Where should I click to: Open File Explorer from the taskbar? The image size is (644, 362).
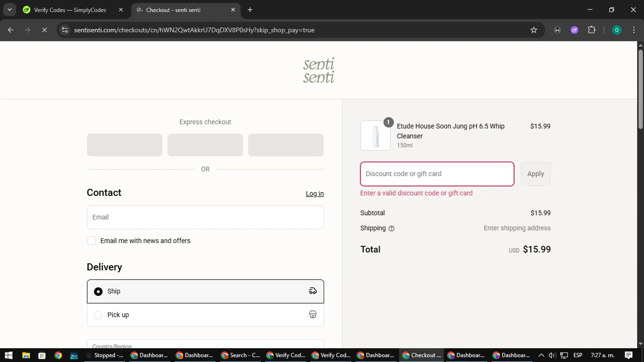click(26, 355)
